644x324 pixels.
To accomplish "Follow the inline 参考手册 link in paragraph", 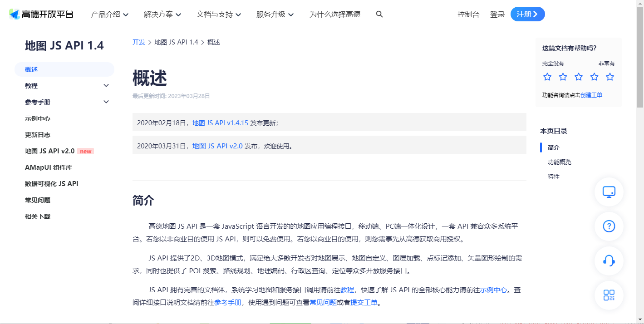I will point(228,302).
